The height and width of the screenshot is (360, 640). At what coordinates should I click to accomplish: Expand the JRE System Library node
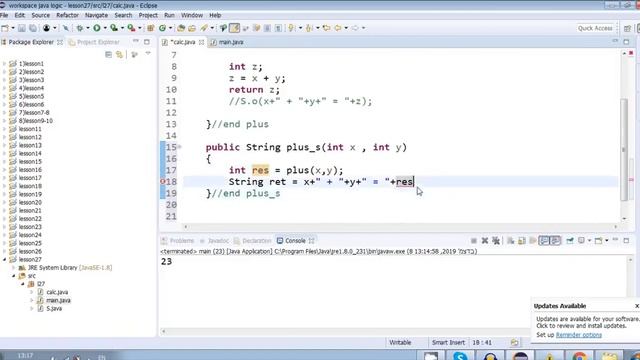click(13, 268)
